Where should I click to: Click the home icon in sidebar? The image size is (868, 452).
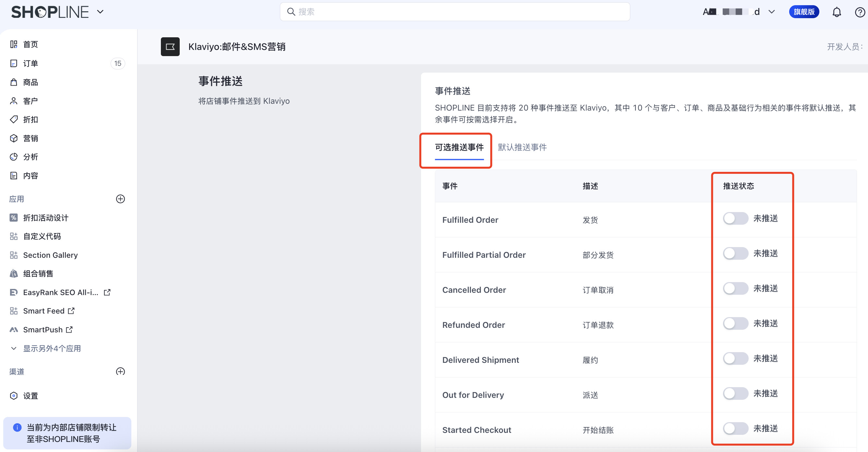point(14,44)
